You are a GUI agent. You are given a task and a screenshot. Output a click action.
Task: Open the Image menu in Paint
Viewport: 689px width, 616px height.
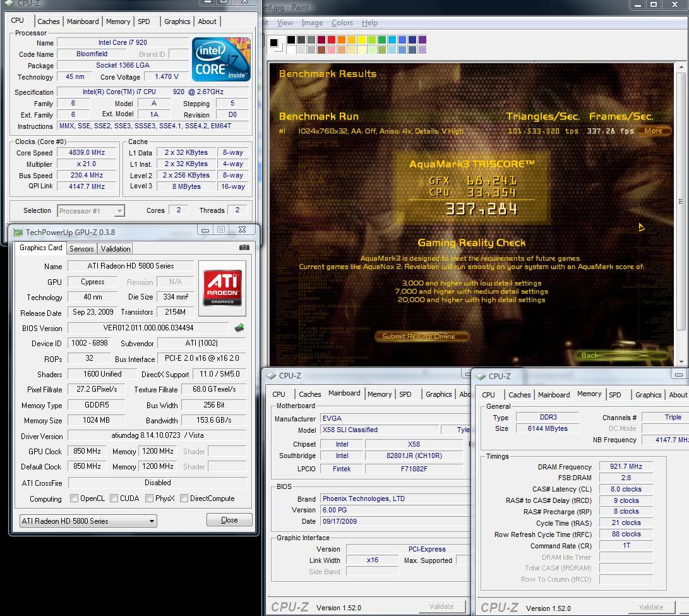(x=312, y=23)
